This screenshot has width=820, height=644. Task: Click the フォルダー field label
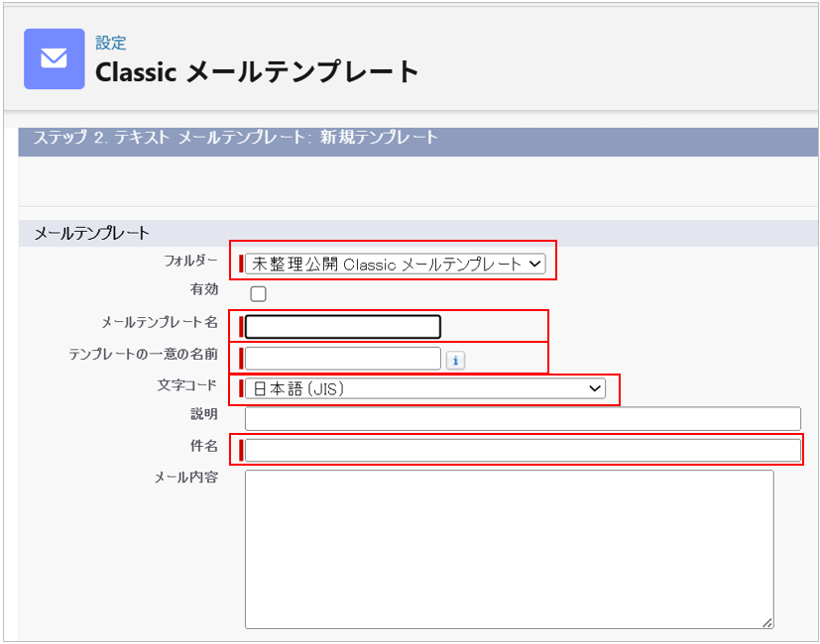(x=190, y=262)
